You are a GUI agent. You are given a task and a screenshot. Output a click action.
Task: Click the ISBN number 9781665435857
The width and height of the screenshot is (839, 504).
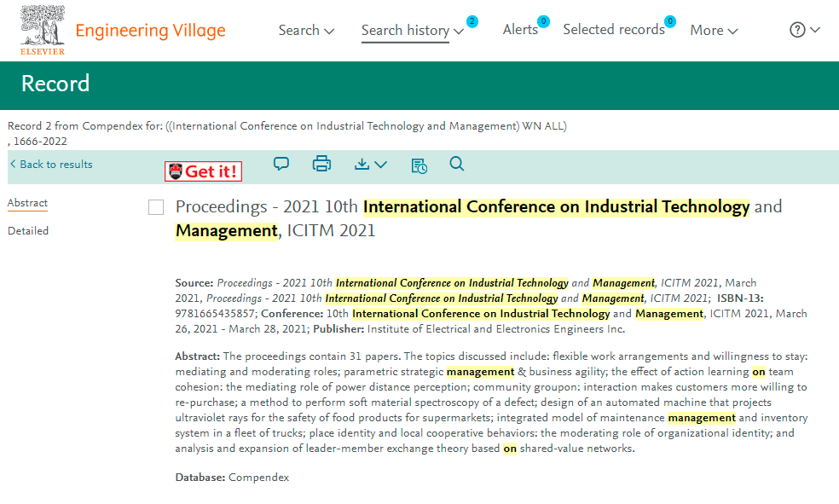217,314
